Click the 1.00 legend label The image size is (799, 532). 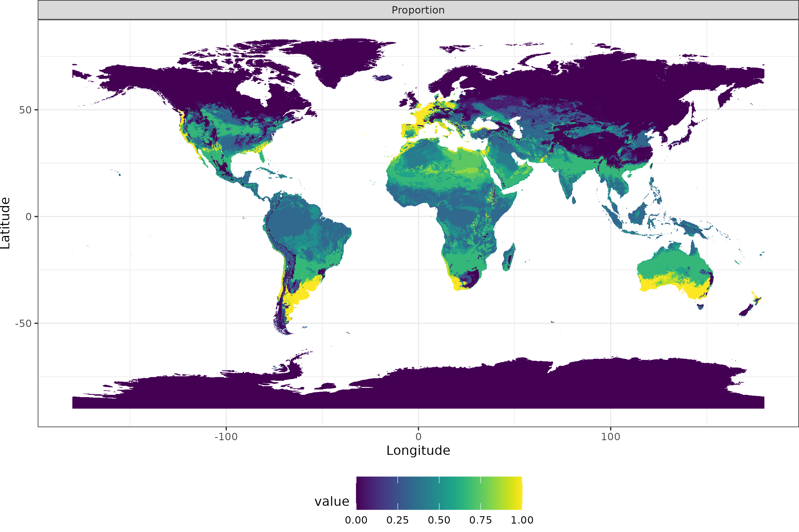(x=522, y=520)
